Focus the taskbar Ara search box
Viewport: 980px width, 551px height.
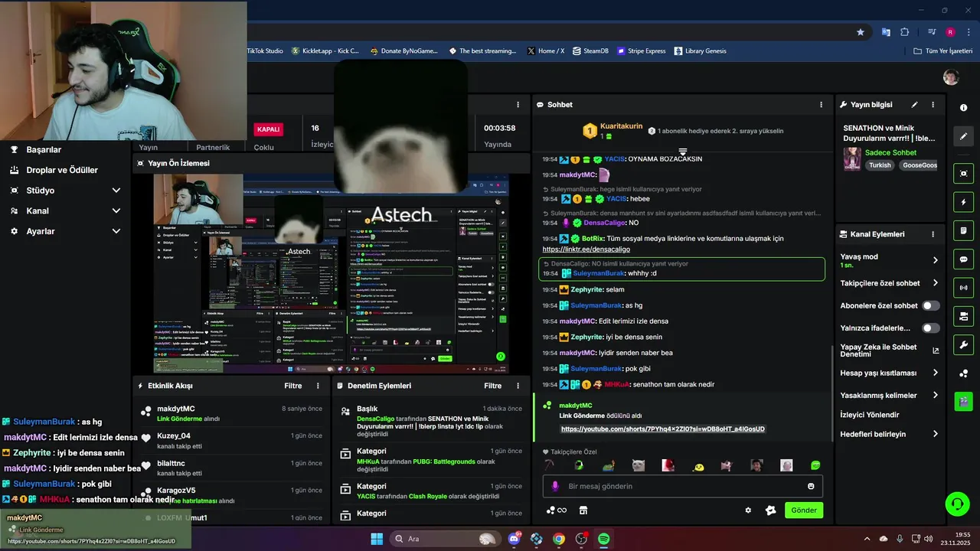tap(444, 539)
